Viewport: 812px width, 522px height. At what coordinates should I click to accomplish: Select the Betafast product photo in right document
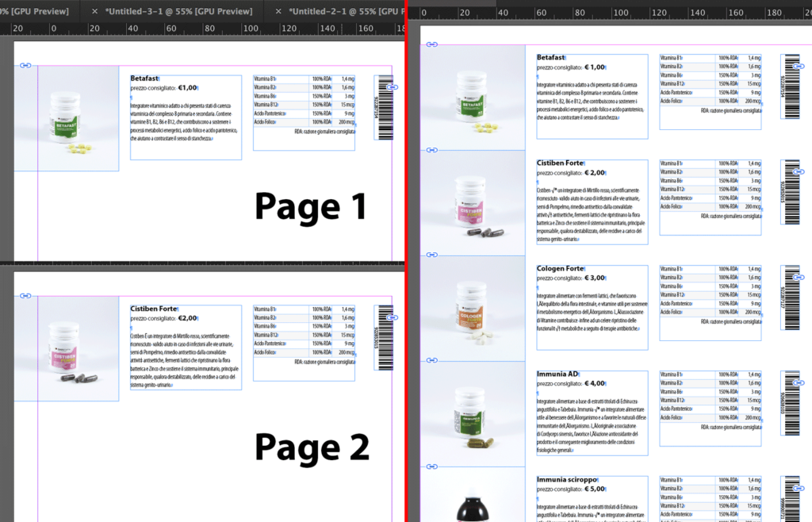point(473,98)
